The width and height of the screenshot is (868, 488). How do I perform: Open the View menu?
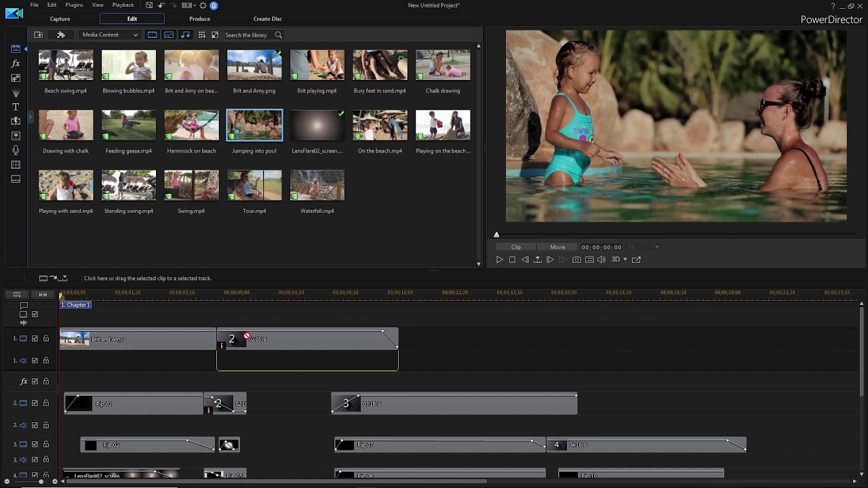(98, 5)
